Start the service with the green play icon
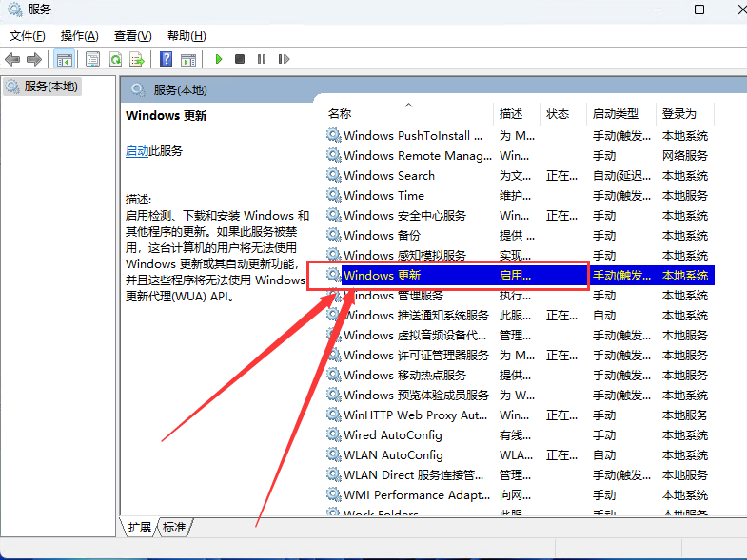This screenshot has height=560, width=747. click(x=219, y=59)
